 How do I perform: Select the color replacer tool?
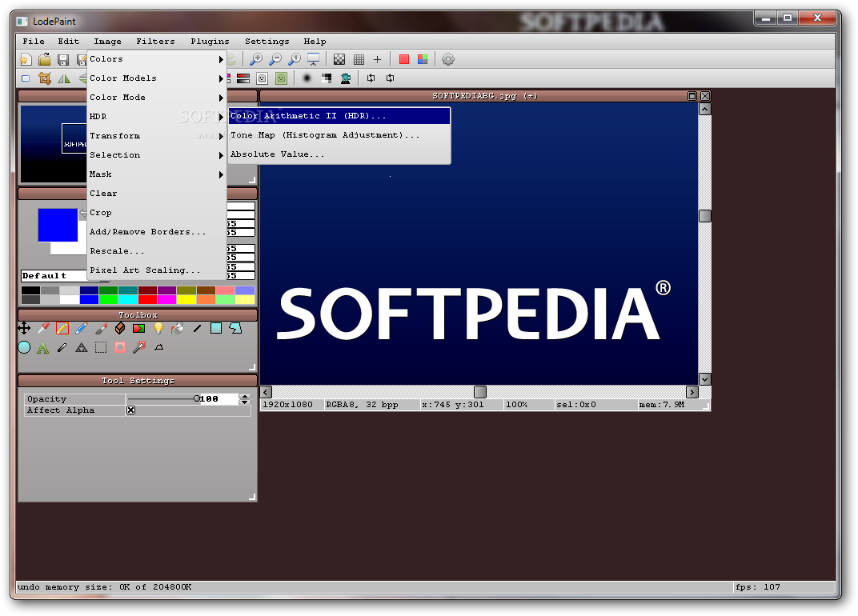(x=139, y=328)
